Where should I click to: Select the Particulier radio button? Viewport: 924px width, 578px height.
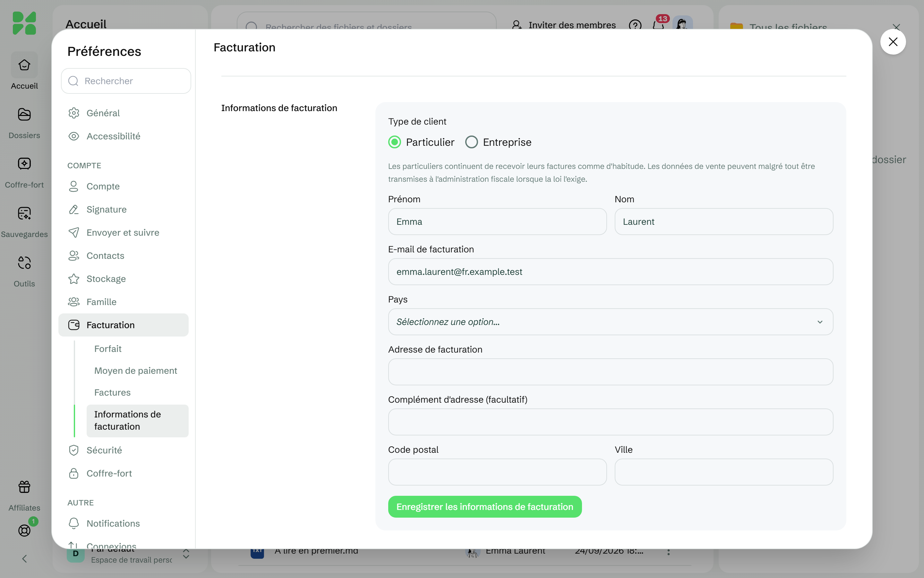point(394,142)
